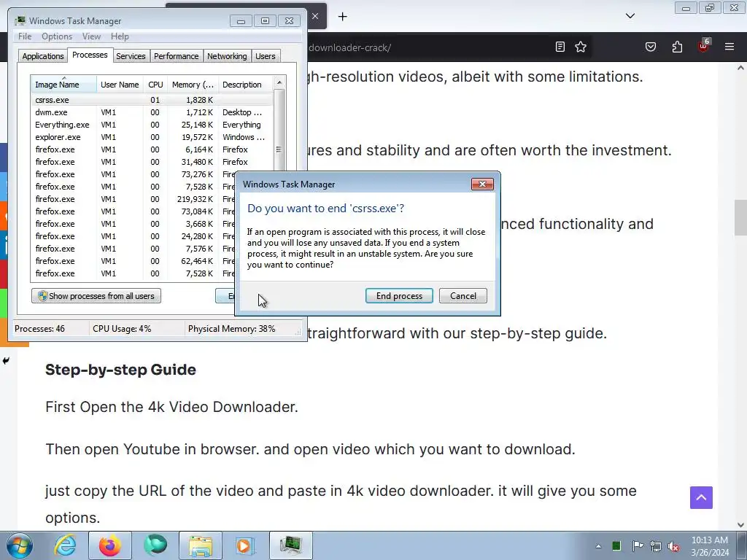The image size is (747, 560).
Task: Switch to the Users tab
Action: click(266, 56)
